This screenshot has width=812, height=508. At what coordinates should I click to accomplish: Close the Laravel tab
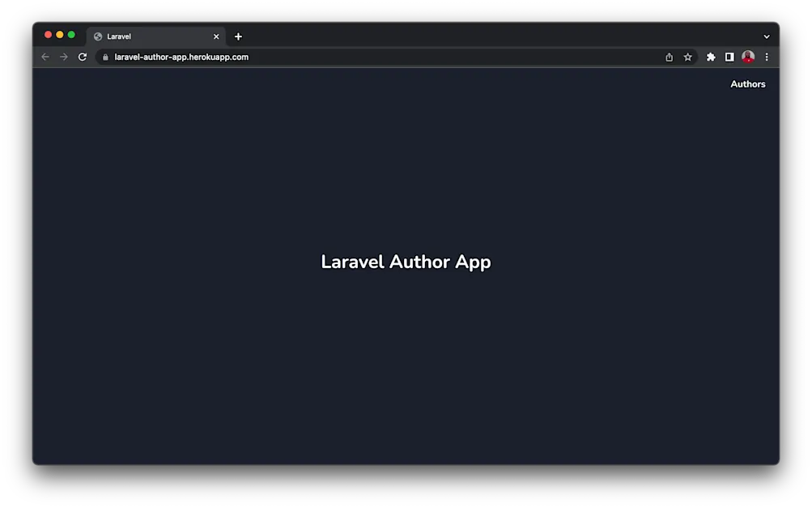pos(215,36)
